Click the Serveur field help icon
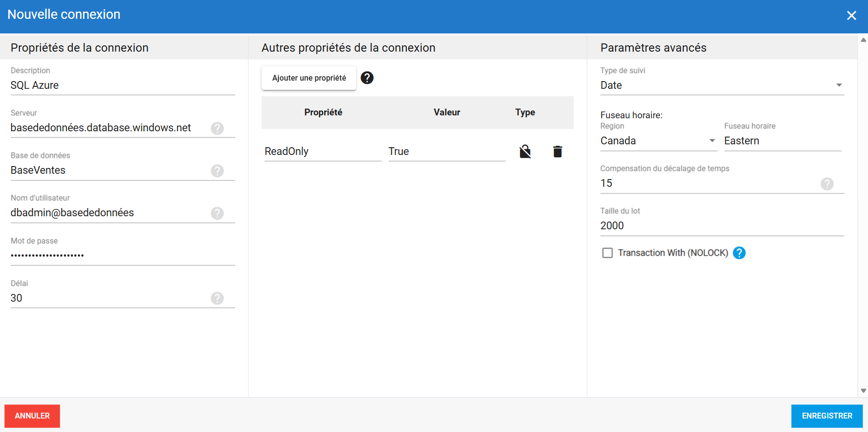 coord(217,128)
